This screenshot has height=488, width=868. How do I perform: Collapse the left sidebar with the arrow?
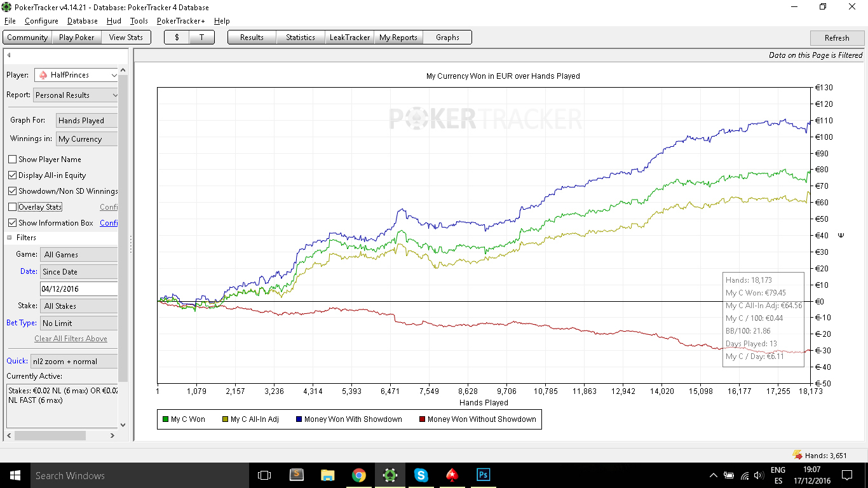9,55
